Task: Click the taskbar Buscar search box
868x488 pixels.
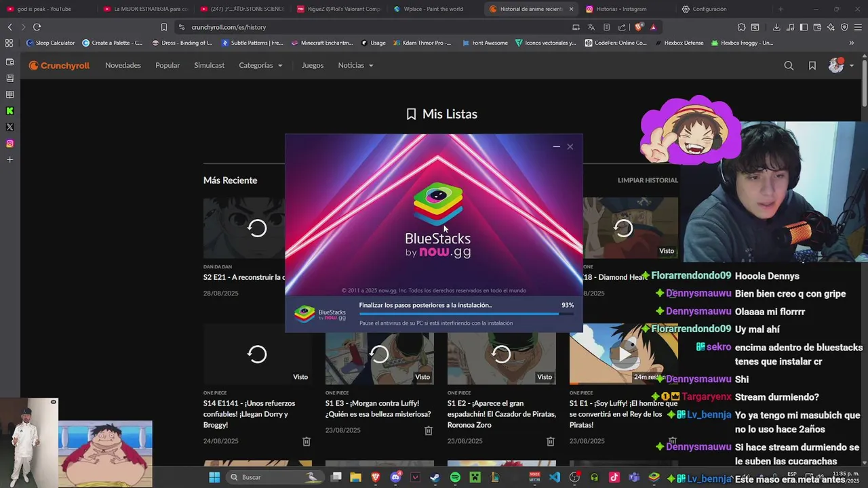Action: pyautogui.click(x=275, y=477)
